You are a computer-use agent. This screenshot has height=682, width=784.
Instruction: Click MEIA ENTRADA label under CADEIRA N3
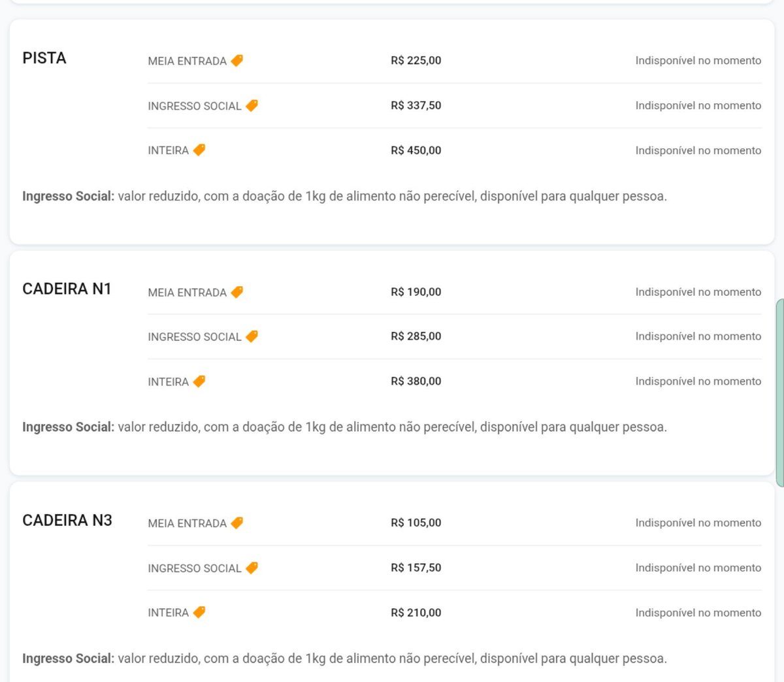tap(188, 523)
